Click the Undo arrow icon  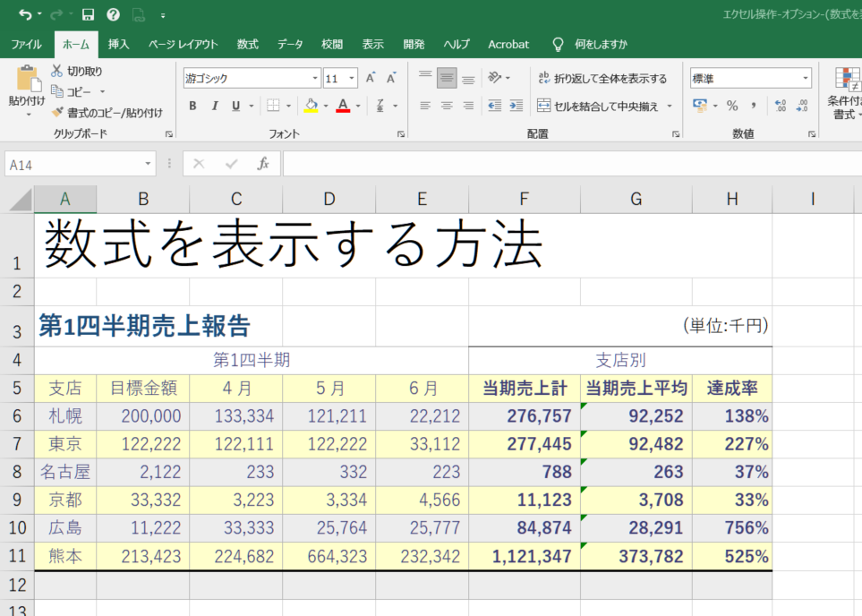pos(24,14)
